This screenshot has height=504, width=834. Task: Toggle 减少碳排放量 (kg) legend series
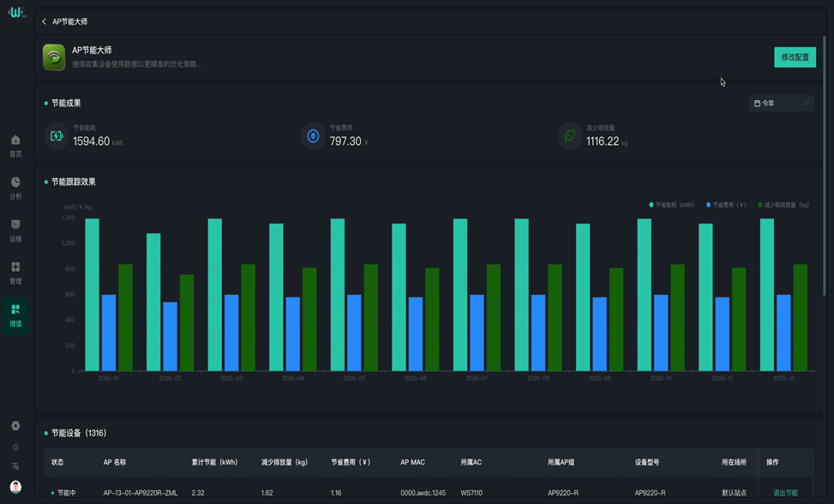(x=783, y=205)
